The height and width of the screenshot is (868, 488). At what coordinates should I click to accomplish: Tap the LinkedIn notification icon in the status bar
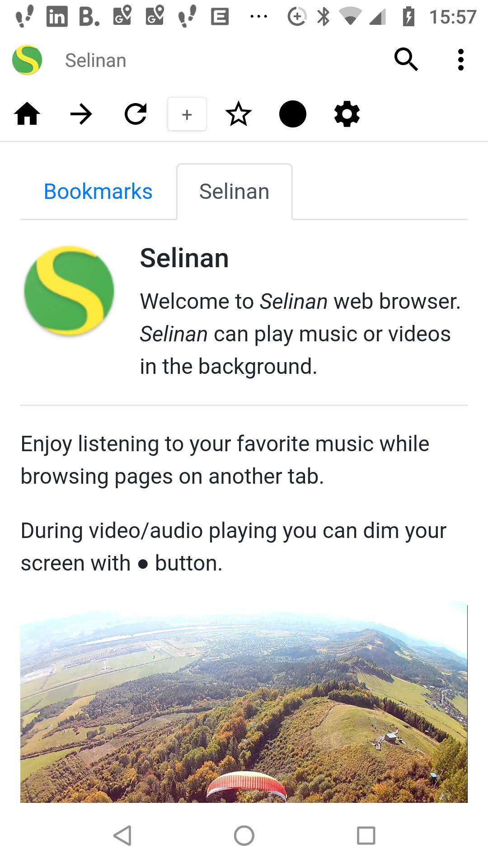pos(57,17)
